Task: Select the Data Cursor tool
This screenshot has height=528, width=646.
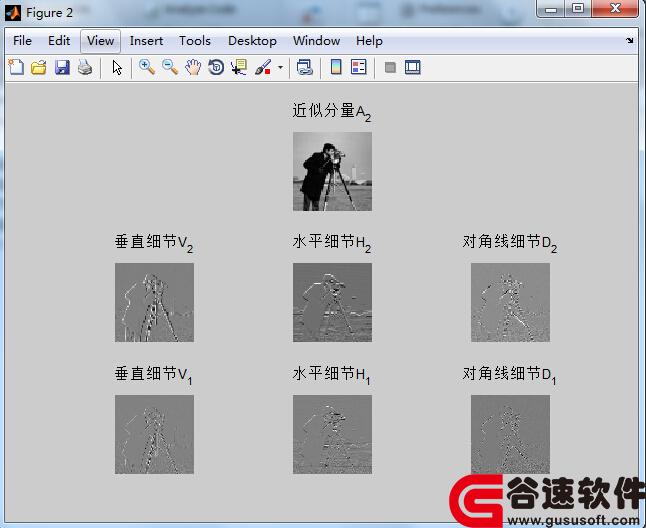Action: tap(239, 67)
